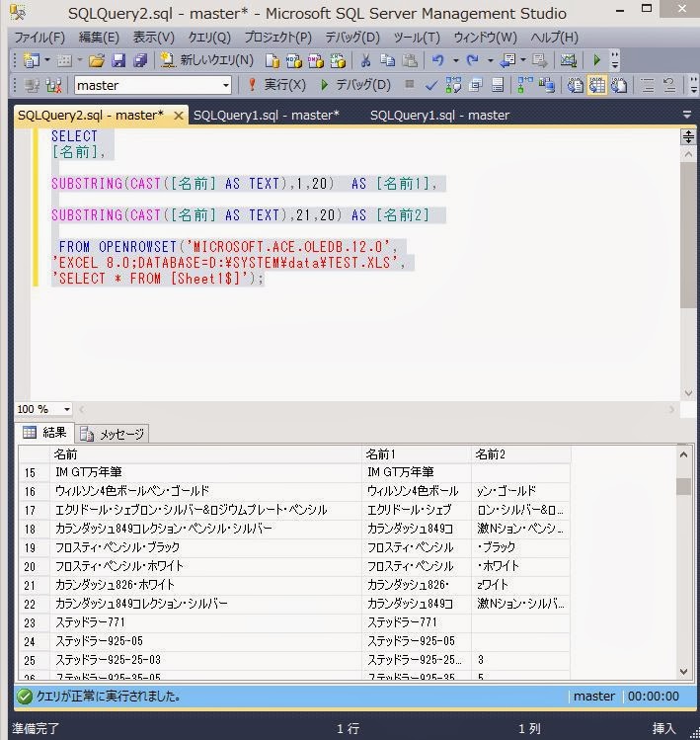Toggle Include Client Statistics

(x=547, y=85)
